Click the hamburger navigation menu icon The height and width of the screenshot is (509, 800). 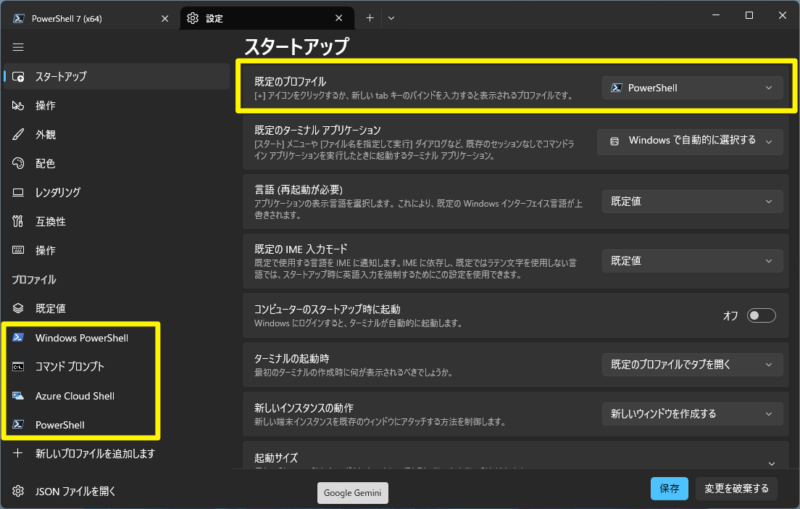click(18, 47)
